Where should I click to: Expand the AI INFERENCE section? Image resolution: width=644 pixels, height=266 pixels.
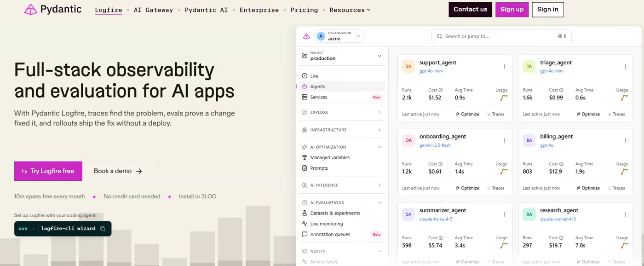tap(342, 185)
